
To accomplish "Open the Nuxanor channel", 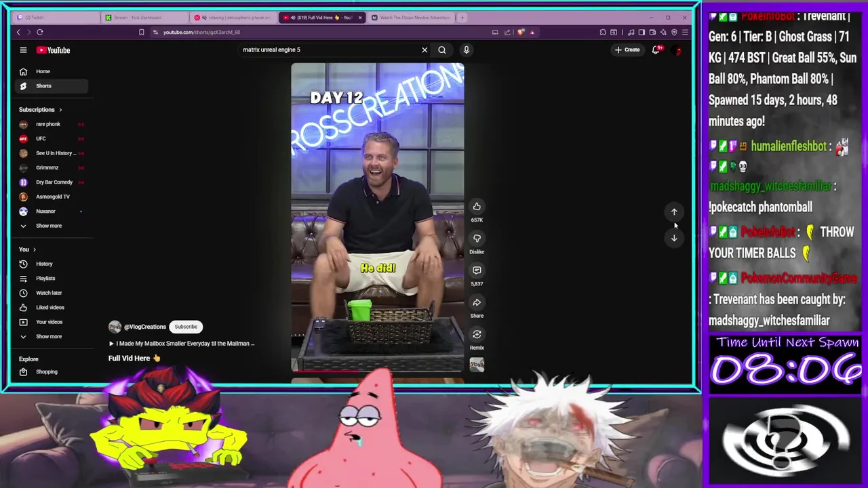I will pos(52,211).
